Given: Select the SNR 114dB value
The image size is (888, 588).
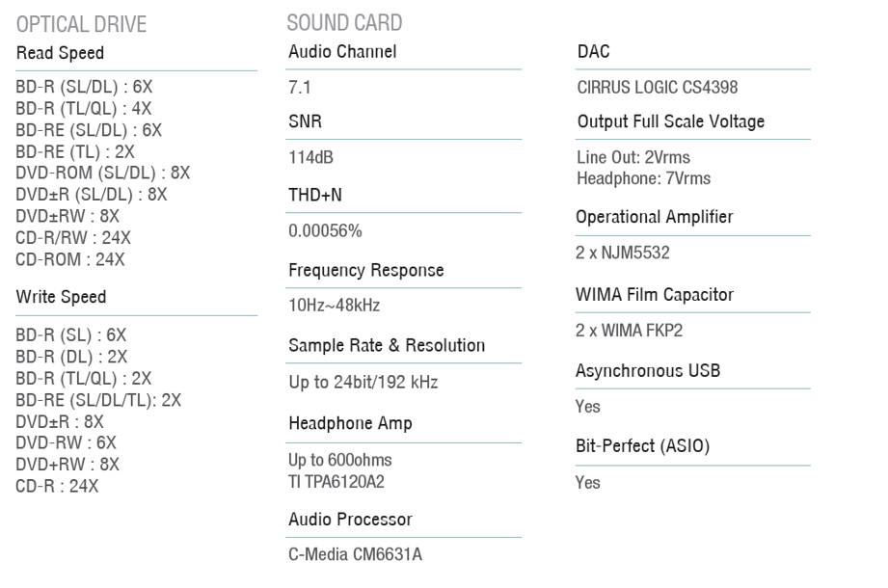Looking at the screenshot, I should pyautogui.click(x=310, y=157).
